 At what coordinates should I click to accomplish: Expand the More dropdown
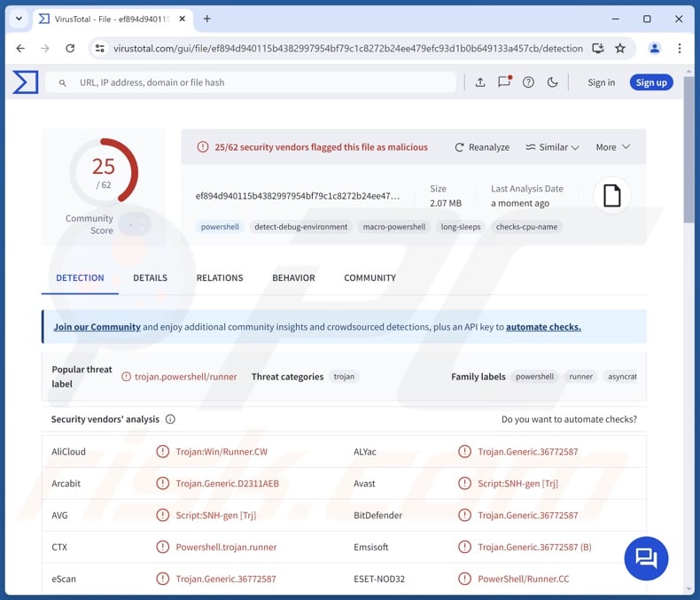613,147
